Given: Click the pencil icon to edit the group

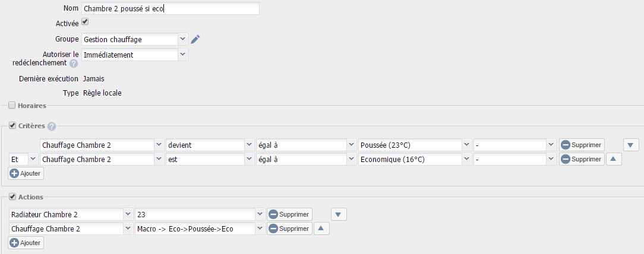Looking at the screenshot, I should [x=195, y=39].
